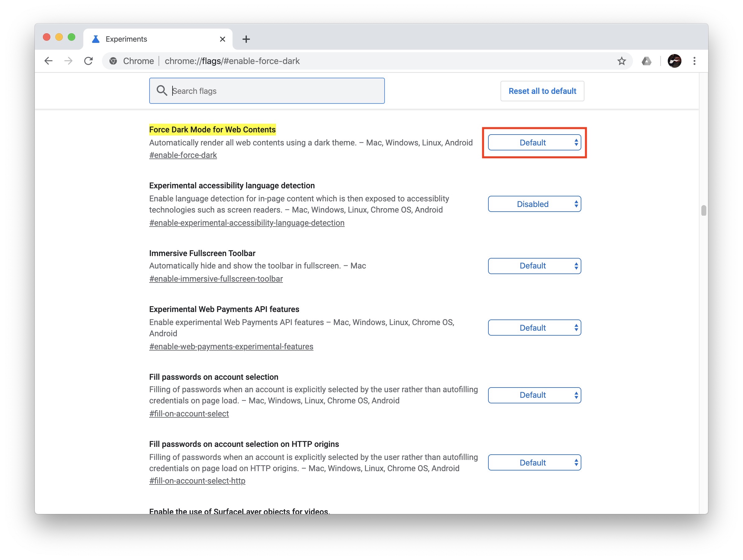Screen dimensions: 743x560
Task: Open Chrome's three-dot menu
Action: click(694, 61)
